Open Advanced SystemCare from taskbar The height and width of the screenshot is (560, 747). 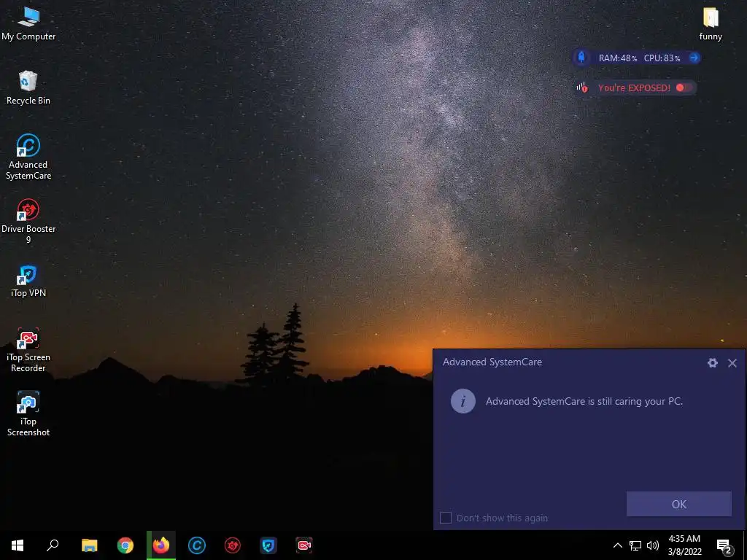[x=197, y=545]
